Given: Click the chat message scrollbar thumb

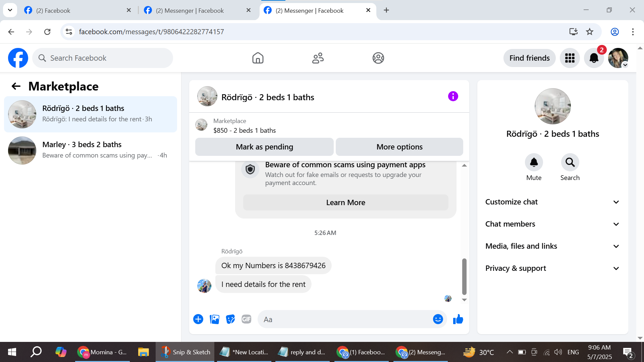Looking at the screenshot, I should point(464,277).
